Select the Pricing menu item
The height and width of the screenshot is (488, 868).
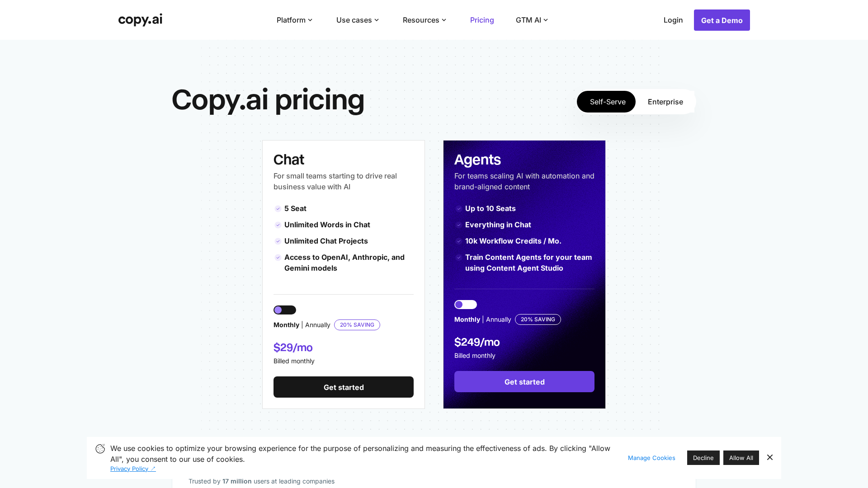[482, 20]
